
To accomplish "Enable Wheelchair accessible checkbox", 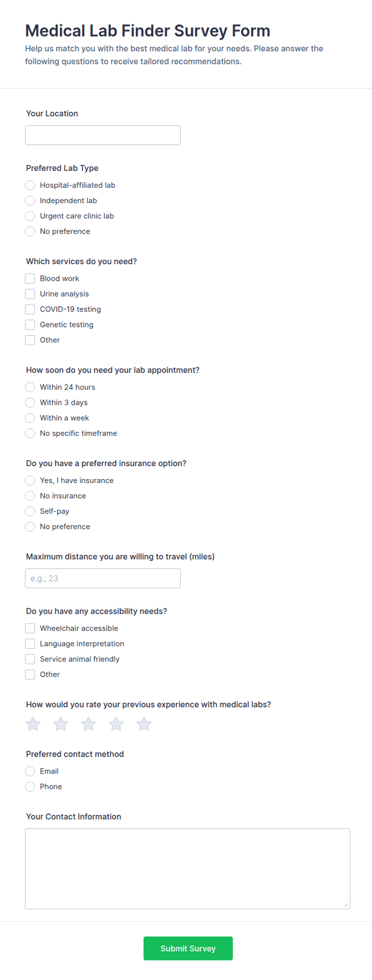I will pos(30,628).
